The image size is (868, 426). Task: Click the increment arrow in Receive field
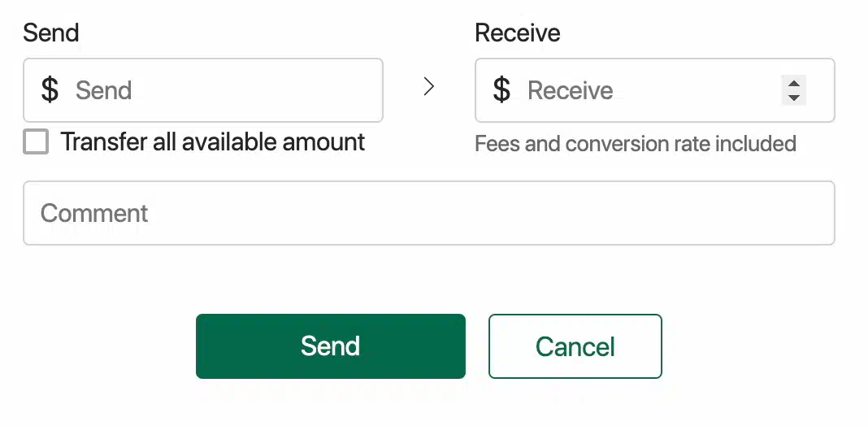[794, 83]
